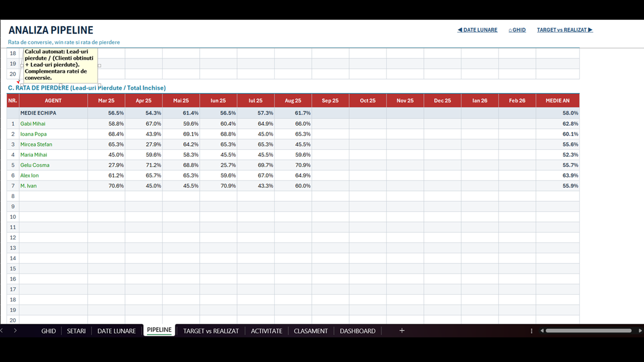Click the horizontal scrollbar right arrow

640,331
